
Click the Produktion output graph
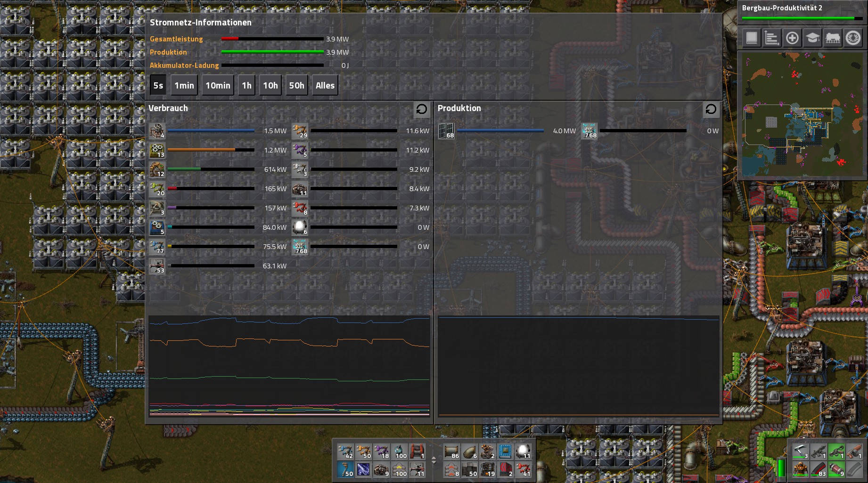pyautogui.click(x=579, y=366)
